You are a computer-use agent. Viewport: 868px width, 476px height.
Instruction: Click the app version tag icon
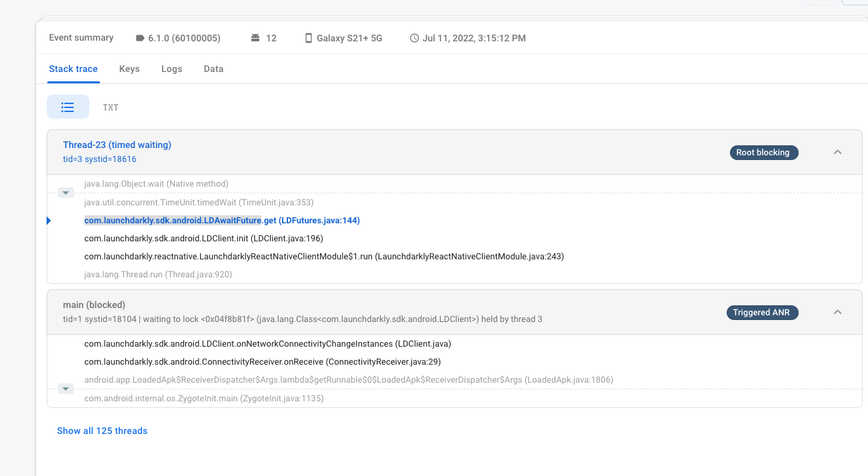click(x=140, y=38)
